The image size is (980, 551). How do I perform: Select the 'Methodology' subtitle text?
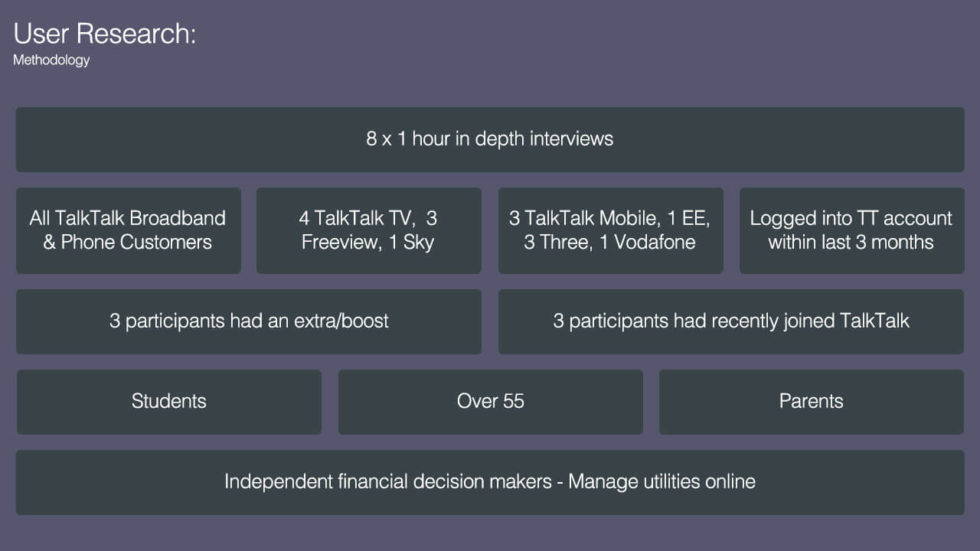(x=51, y=60)
